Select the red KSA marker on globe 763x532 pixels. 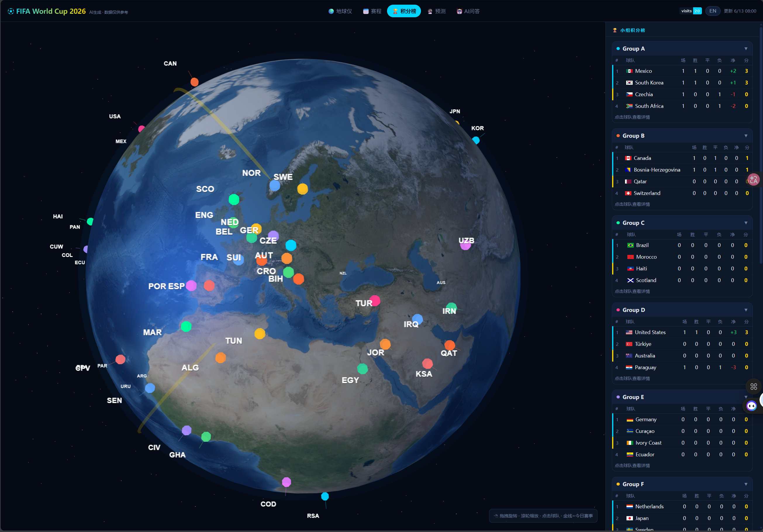[427, 364]
